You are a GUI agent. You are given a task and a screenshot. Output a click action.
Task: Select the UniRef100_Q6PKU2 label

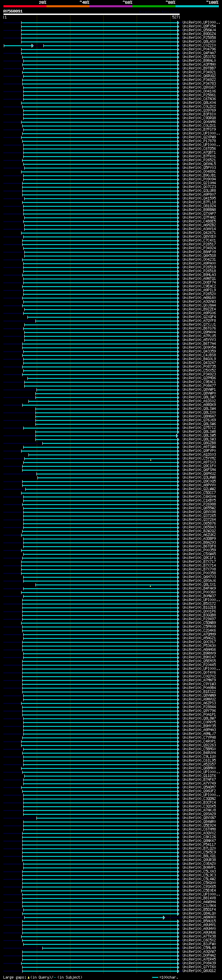(199, 473)
